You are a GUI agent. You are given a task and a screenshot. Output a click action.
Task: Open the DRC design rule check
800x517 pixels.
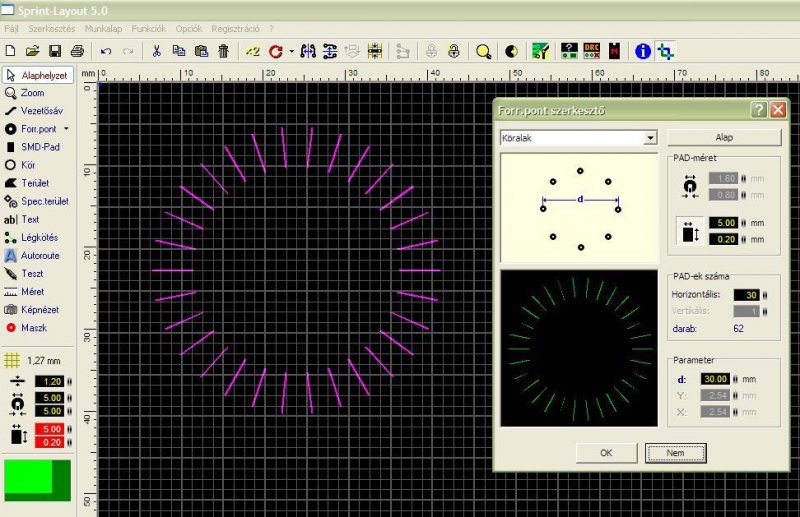tap(592, 51)
